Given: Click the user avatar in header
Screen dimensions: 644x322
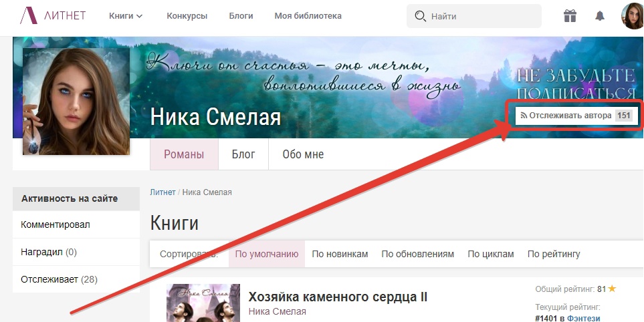Looking at the screenshot, I should pyautogui.click(x=632, y=16).
